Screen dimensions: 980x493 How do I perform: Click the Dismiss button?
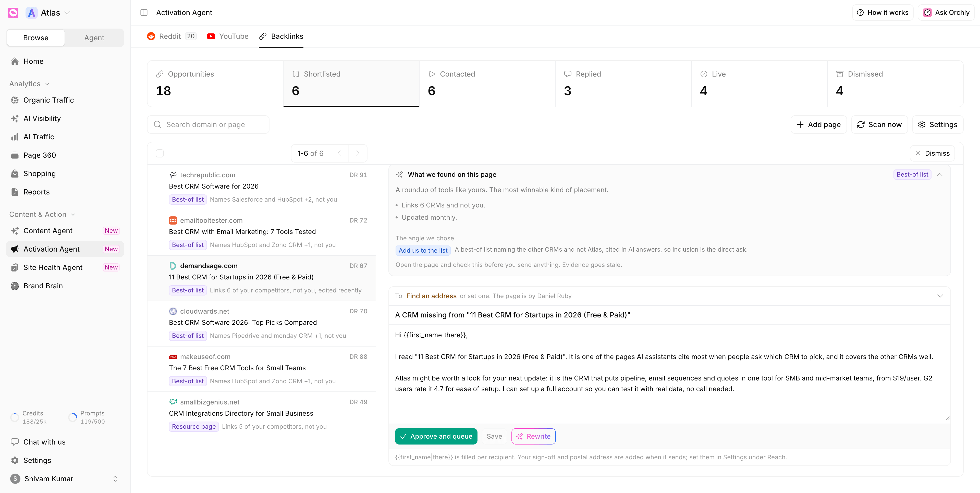coord(932,153)
